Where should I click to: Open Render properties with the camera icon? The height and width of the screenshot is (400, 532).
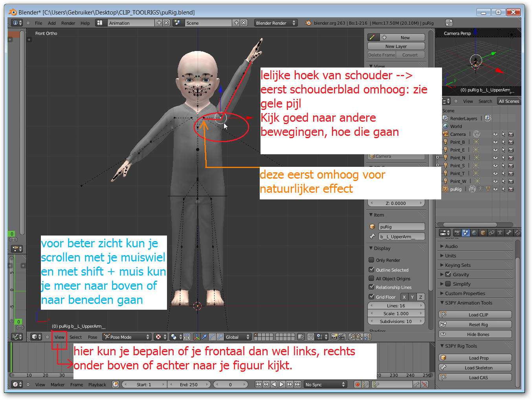tap(457, 232)
